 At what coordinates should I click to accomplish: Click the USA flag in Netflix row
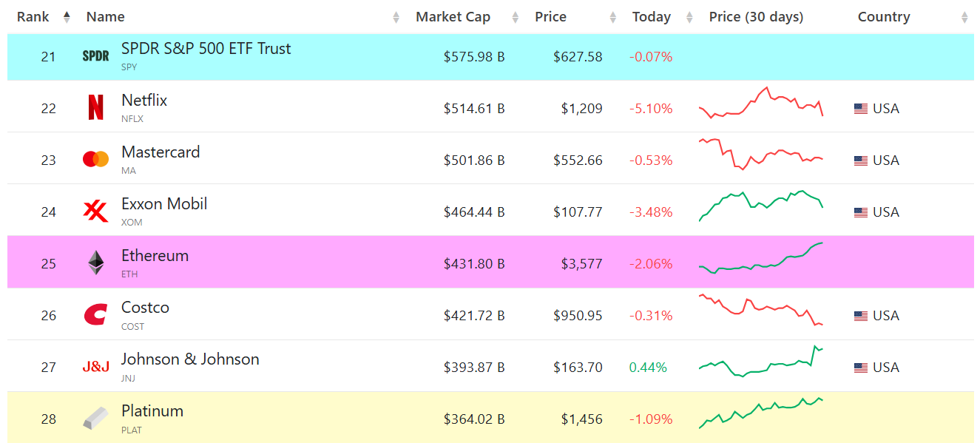861,109
